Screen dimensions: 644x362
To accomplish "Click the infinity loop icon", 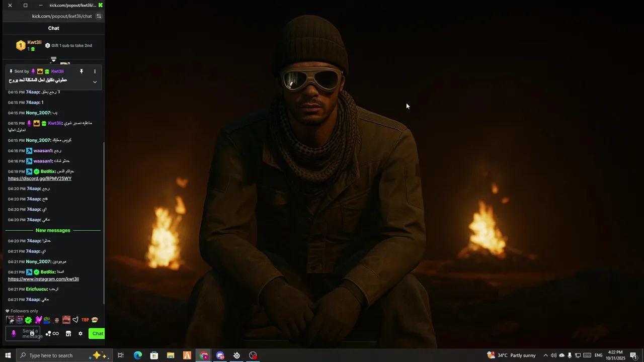I will 56,333.
